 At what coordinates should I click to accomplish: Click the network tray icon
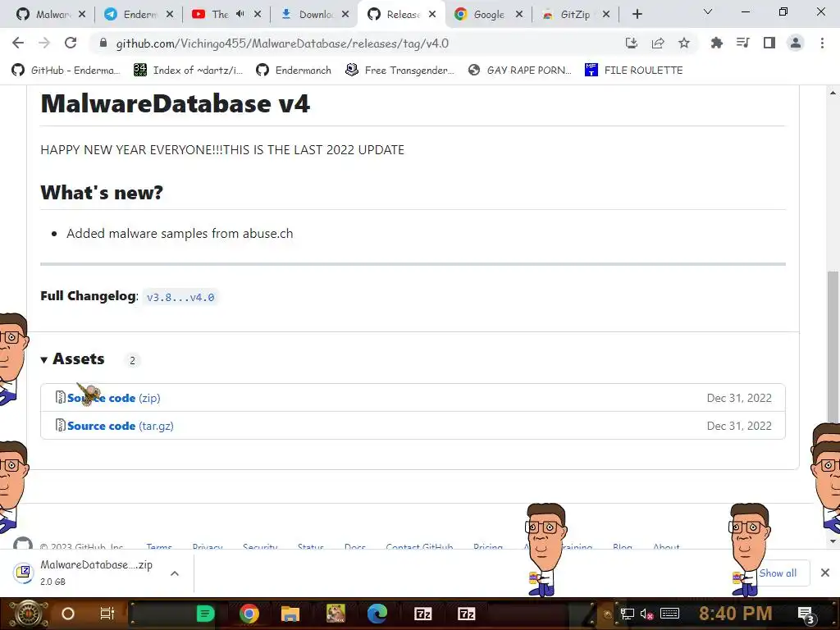click(x=628, y=614)
